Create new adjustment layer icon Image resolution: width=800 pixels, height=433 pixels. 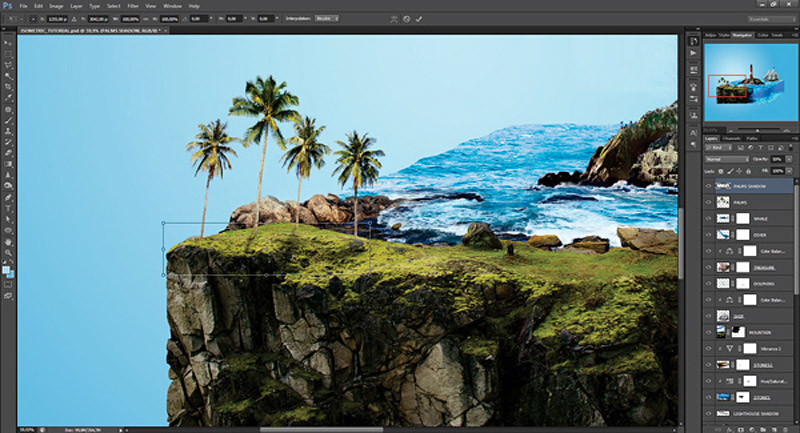[x=752, y=430]
